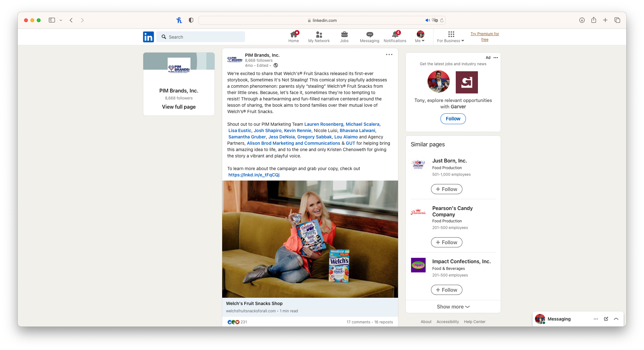Viewport: 644px width, 350px height.
Task: View the 16 reposts
Action: pyautogui.click(x=383, y=322)
